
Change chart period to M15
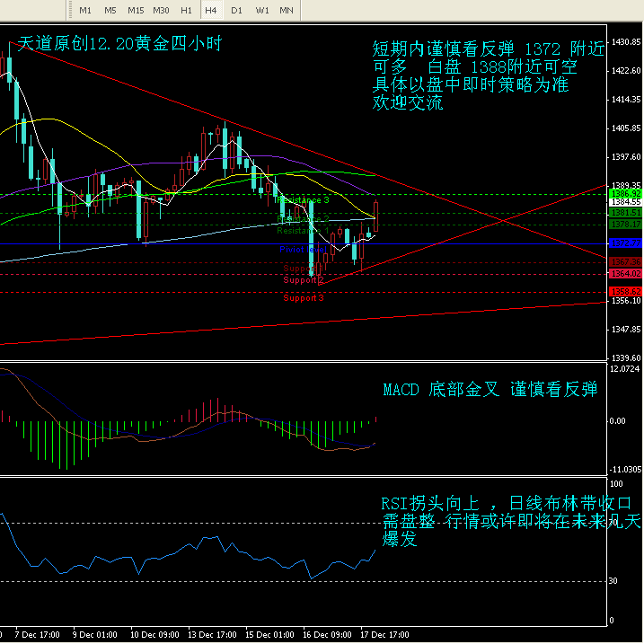pos(136,10)
